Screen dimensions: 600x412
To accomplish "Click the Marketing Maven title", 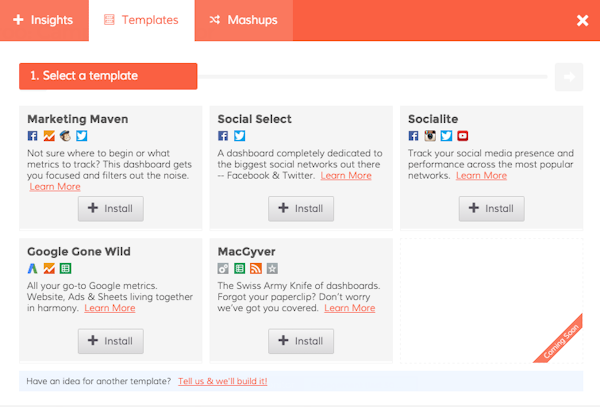I will [x=78, y=119].
